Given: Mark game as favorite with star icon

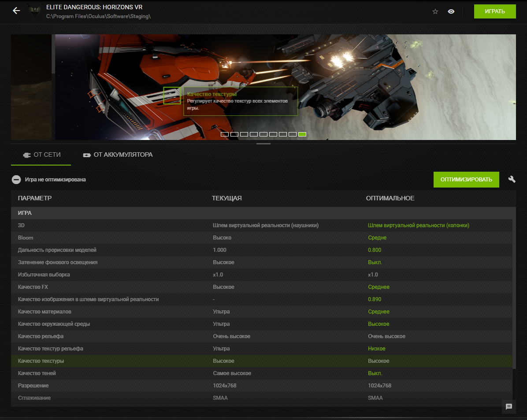Looking at the screenshot, I should (435, 11).
